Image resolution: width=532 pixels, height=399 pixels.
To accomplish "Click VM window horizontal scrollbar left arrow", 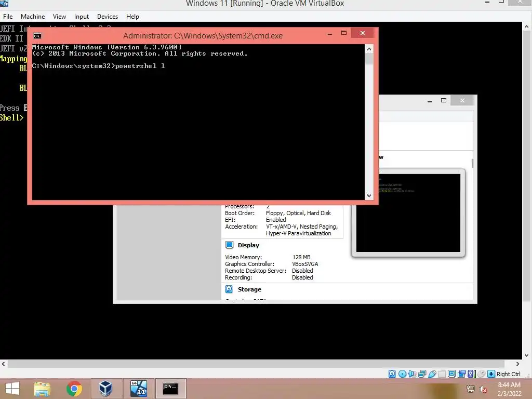I will (x=4, y=364).
